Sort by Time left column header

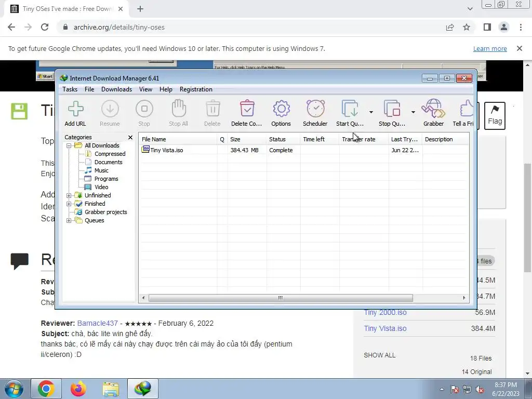click(320, 139)
